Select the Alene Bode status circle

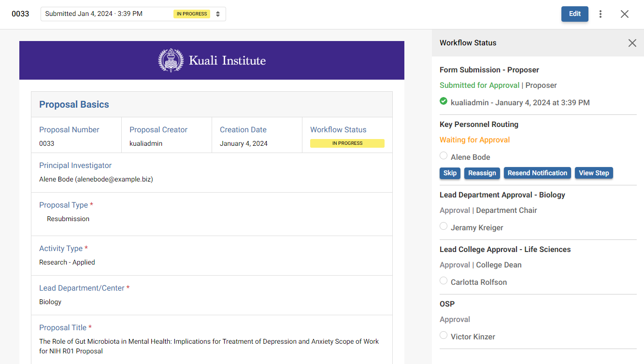(444, 156)
